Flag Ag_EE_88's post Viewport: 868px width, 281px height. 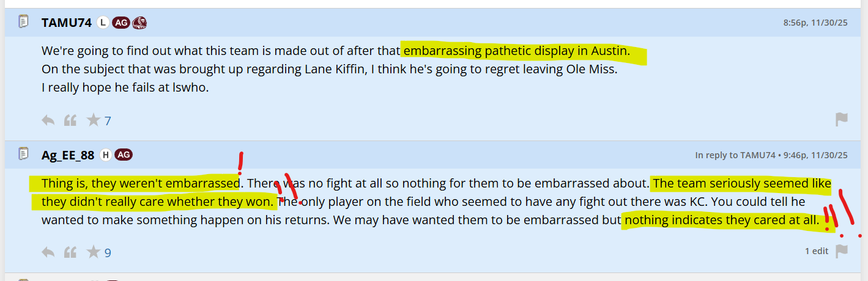point(842,251)
